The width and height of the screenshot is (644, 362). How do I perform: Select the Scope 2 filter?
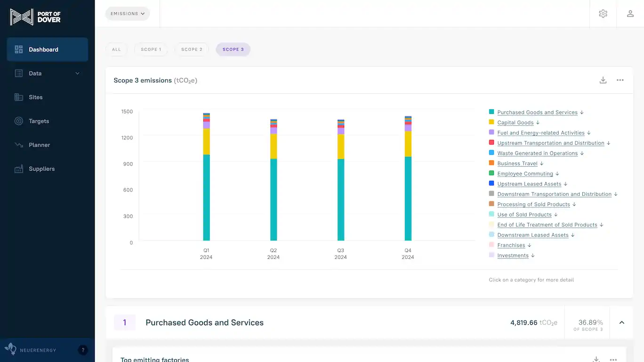click(192, 49)
